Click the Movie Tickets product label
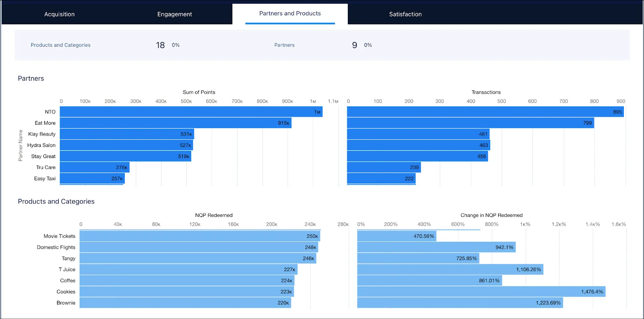Screen dimensions: 644x319 click(60, 236)
